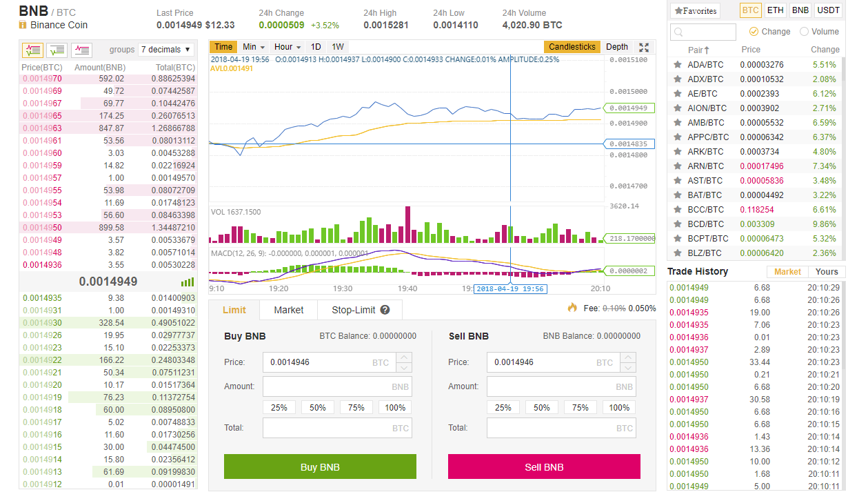Select the Volume radio option

click(x=804, y=31)
